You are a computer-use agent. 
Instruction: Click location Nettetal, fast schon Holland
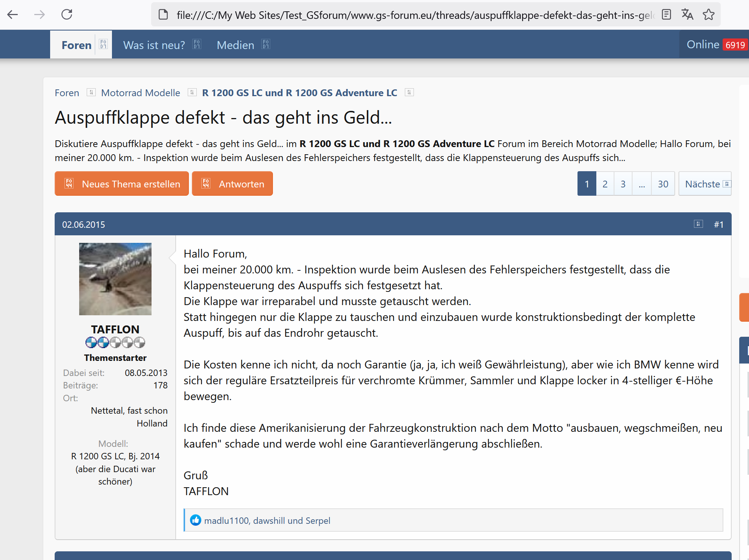point(129,417)
